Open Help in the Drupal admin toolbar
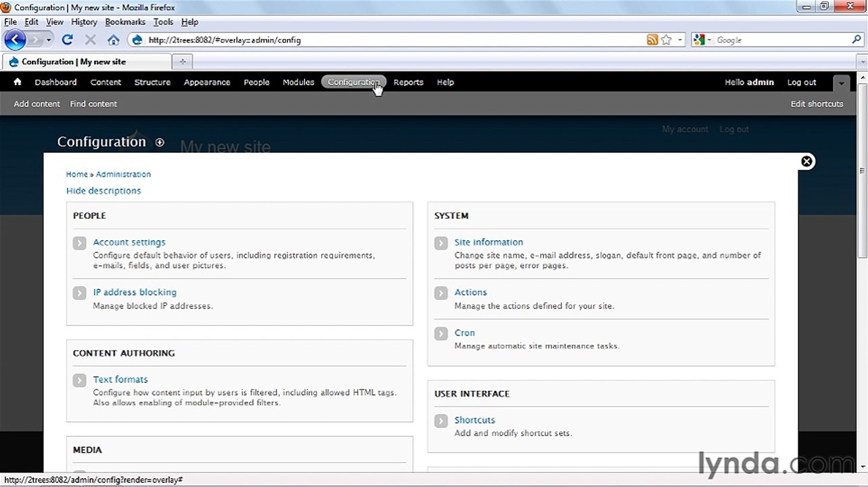The height and width of the screenshot is (487, 868). coord(445,82)
